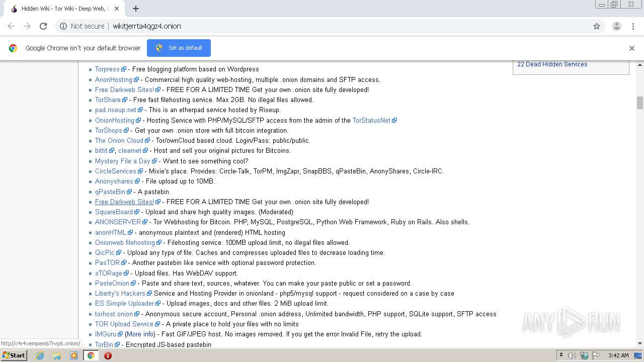Click external link icon after TorStatusNet
This screenshot has width=644, height=362.
pyautogui.click(x=394, y=121)
